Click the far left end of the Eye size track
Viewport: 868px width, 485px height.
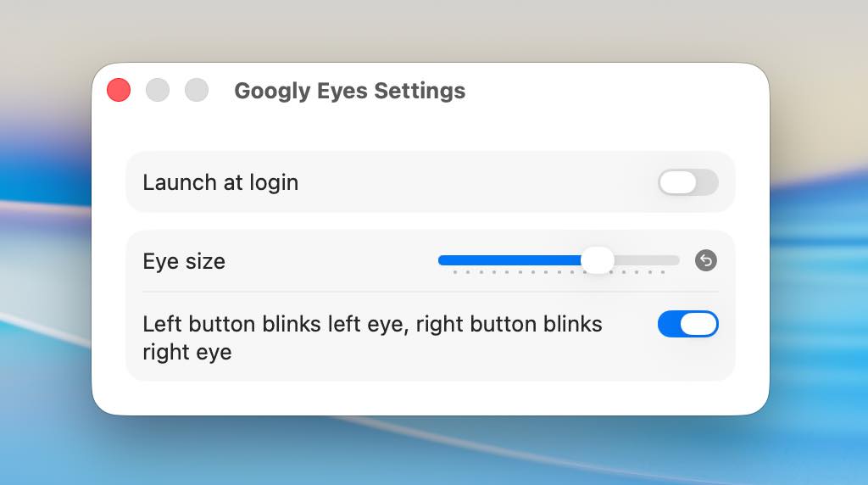click(441, 260)
